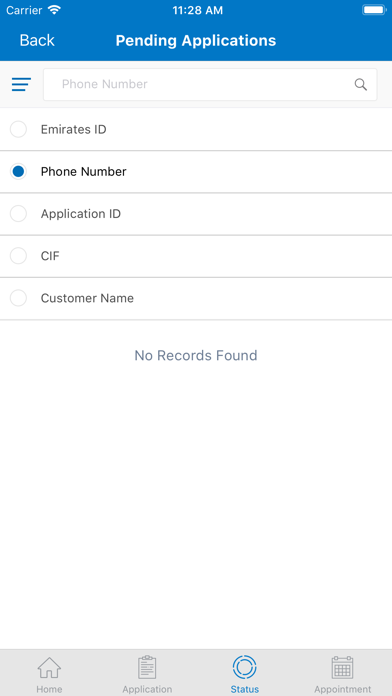Viewport: 392px width, 696px height.
Task: Focus the Phone Number search field
Action: [x=210, y=84]
